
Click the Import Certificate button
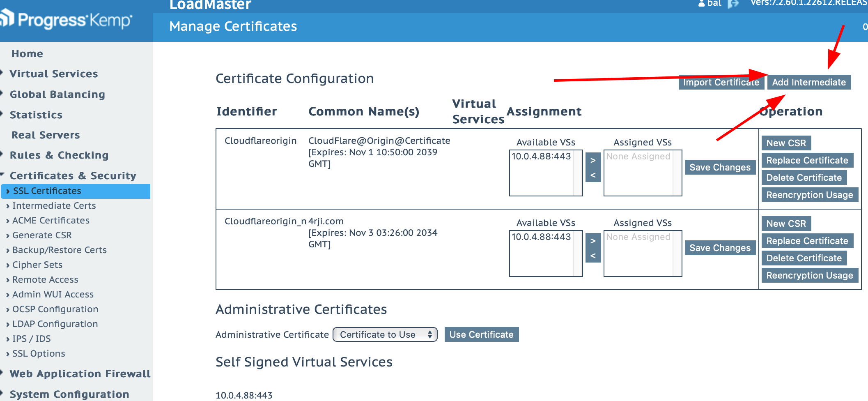coord(721,82)
